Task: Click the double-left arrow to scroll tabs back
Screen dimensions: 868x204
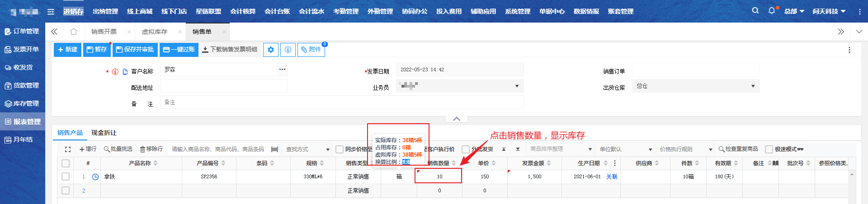Action: [x=54, y=32]
